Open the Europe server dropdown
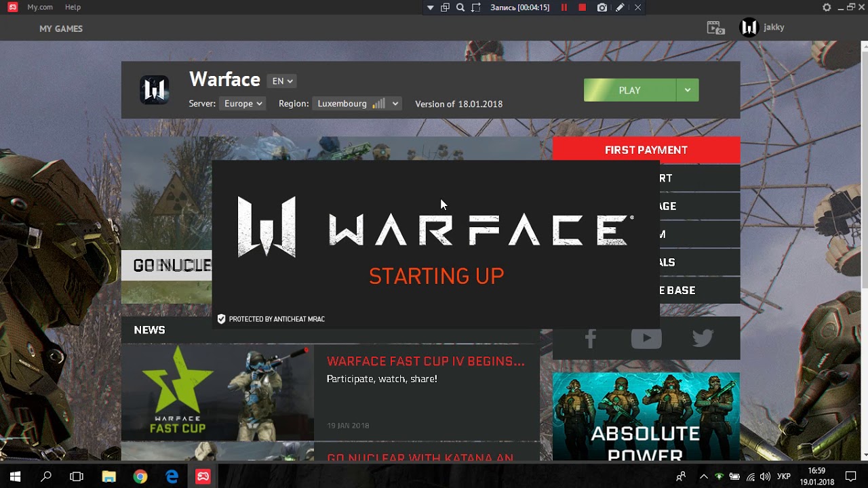The height and width of the screenshot is (488, 868). click(243, 104)
